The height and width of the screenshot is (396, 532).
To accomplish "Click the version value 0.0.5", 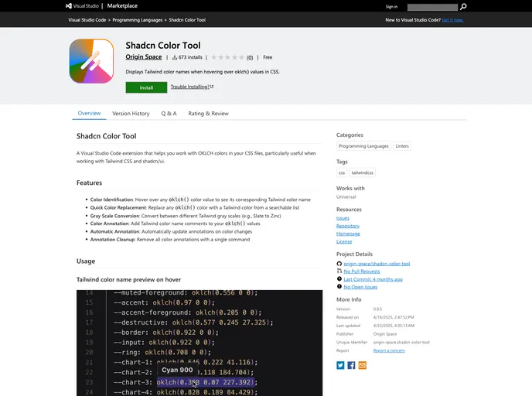I will click(377, 309).
